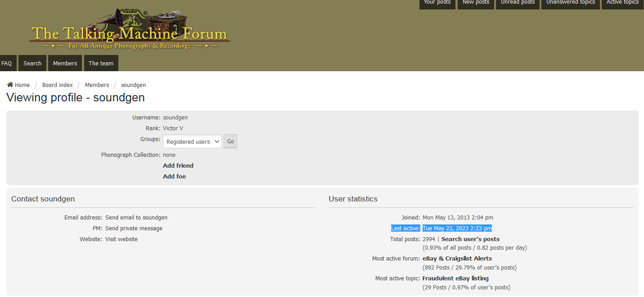Screen dimensions: 644x297
Task: Click Add foe link
Action: [174, 177]
